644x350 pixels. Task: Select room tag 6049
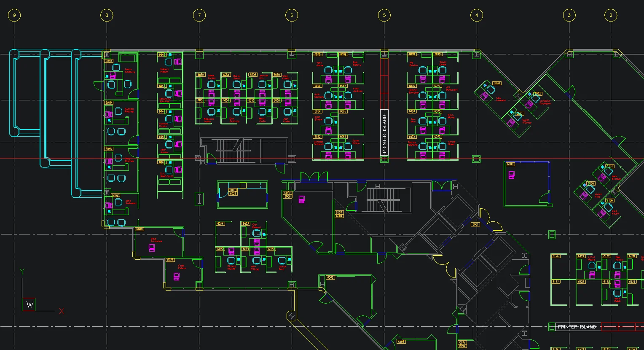click(x=109, y=102)
